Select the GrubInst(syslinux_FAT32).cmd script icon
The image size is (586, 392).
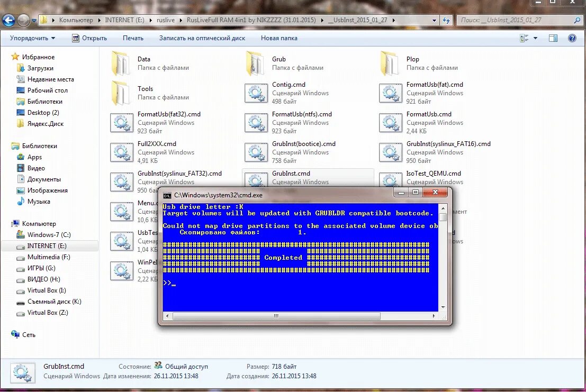(x=122, y=182)
